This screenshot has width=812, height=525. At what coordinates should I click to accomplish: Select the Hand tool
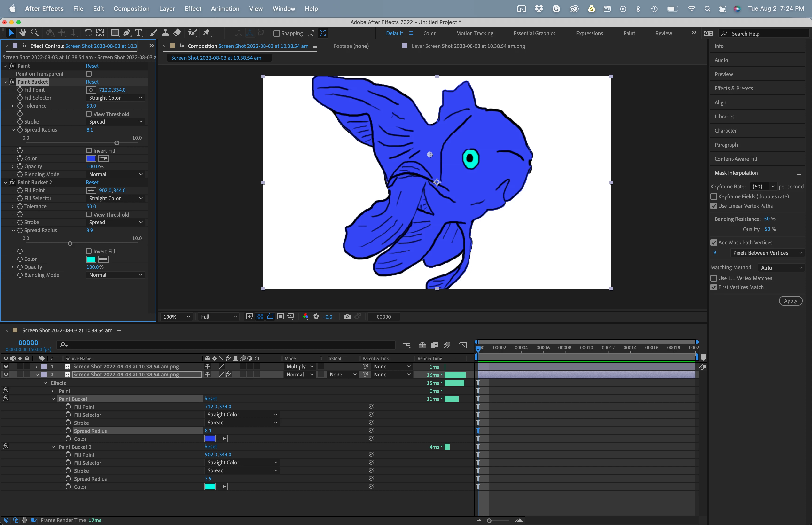point(23,33)
